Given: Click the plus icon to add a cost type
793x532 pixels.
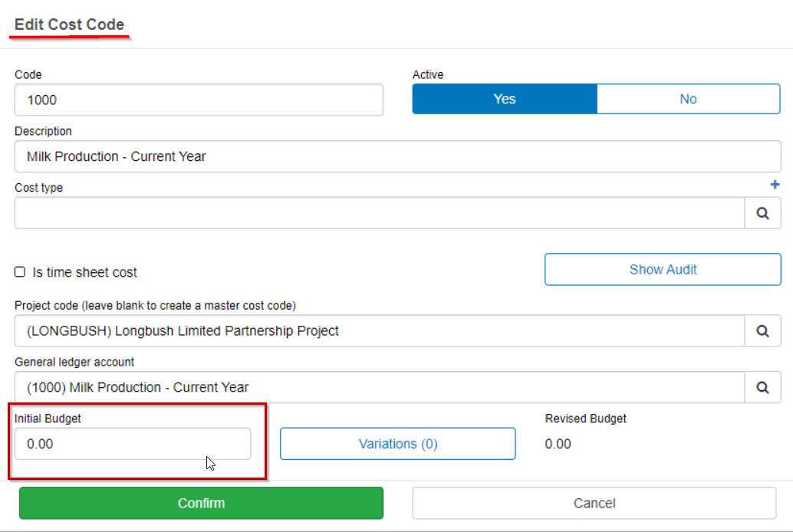Looking at the screenshot, I should tap(775, 185).
